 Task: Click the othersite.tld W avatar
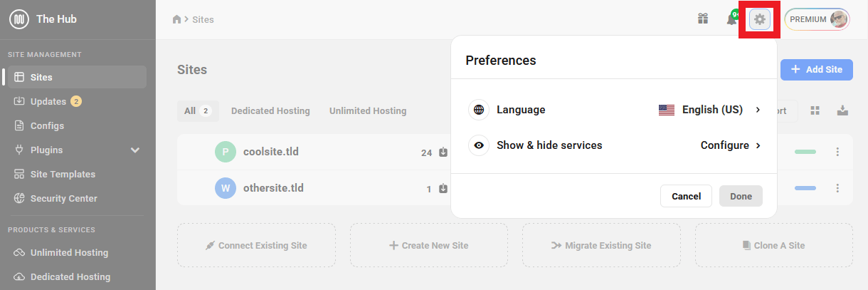tap(225, 188)
